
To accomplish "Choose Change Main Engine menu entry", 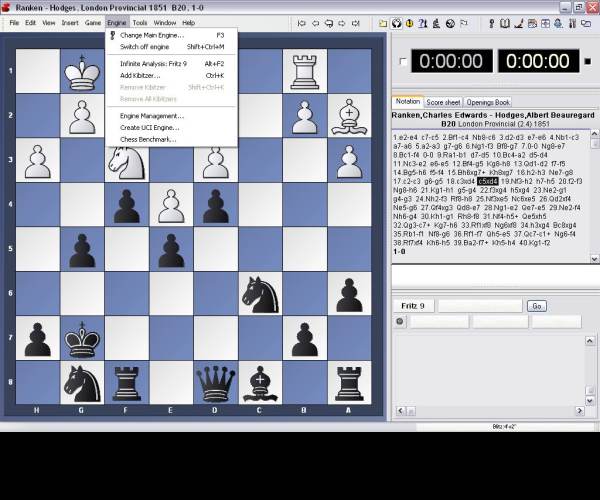I will [x=171, y=35].
